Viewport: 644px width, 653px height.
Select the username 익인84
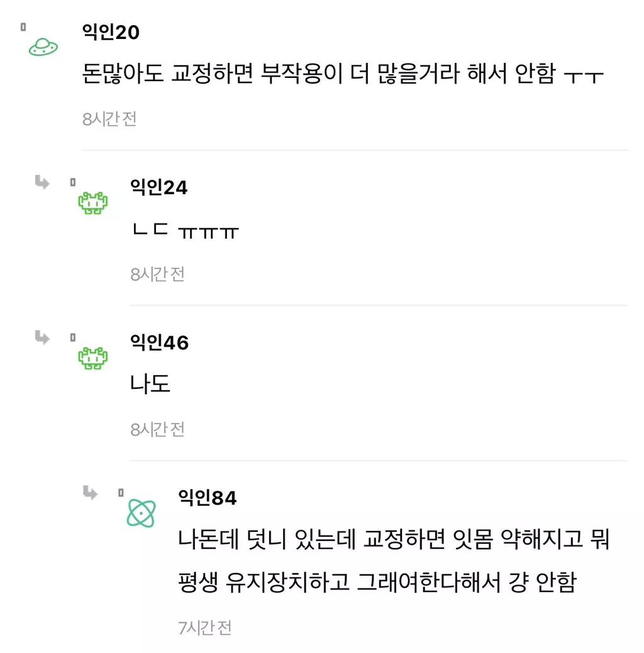click(208, 498)
